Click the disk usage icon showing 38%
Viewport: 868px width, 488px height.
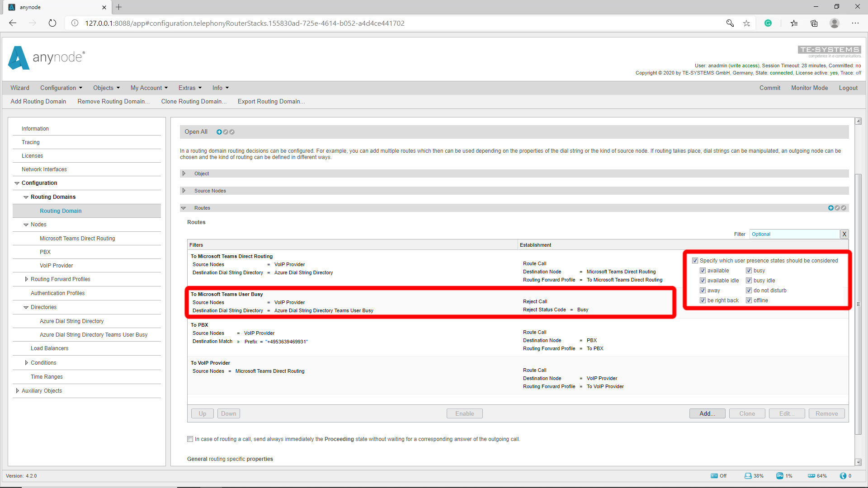coord(748,476)
